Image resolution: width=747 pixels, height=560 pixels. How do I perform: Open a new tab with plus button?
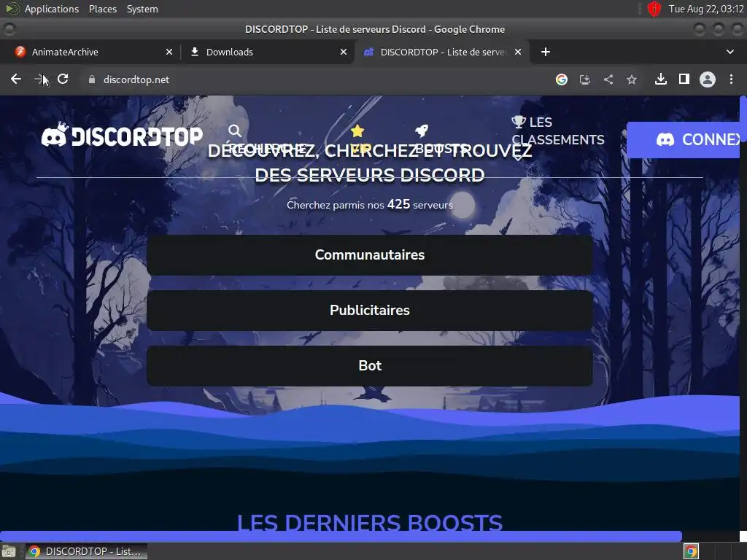(x=546, y=52)
